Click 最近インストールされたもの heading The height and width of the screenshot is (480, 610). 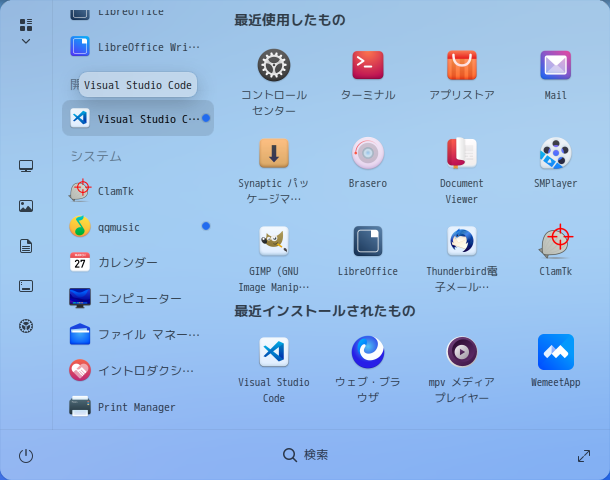[324, 311]
